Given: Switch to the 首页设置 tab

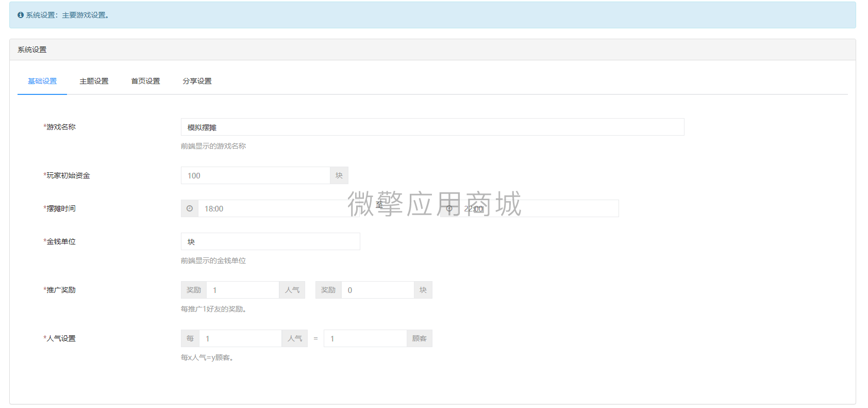Looking at the screenshot, I should point(145,81).
